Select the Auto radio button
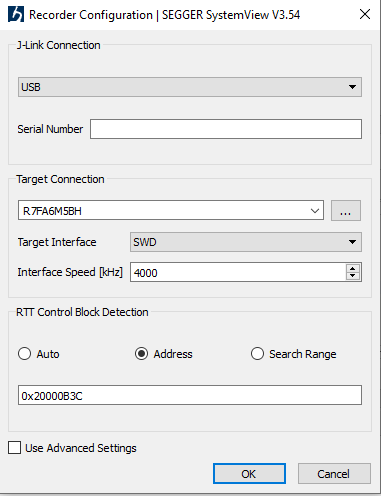381x496 pixels. coord(25,354)
